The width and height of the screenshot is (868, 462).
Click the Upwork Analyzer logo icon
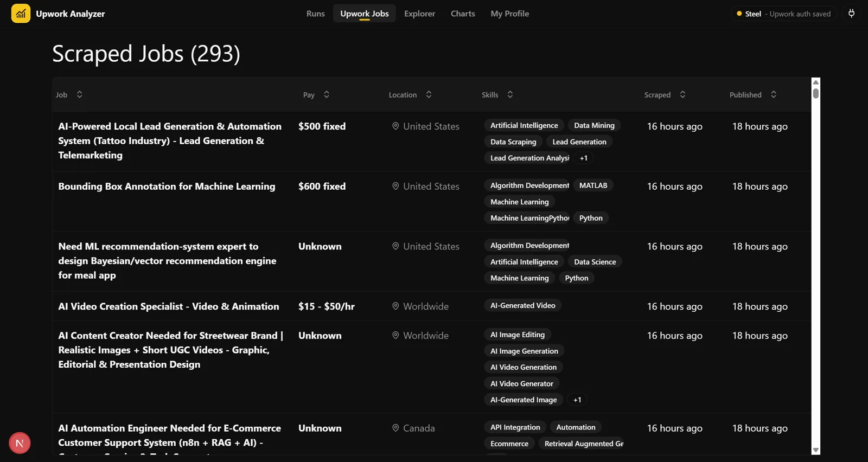21,14
